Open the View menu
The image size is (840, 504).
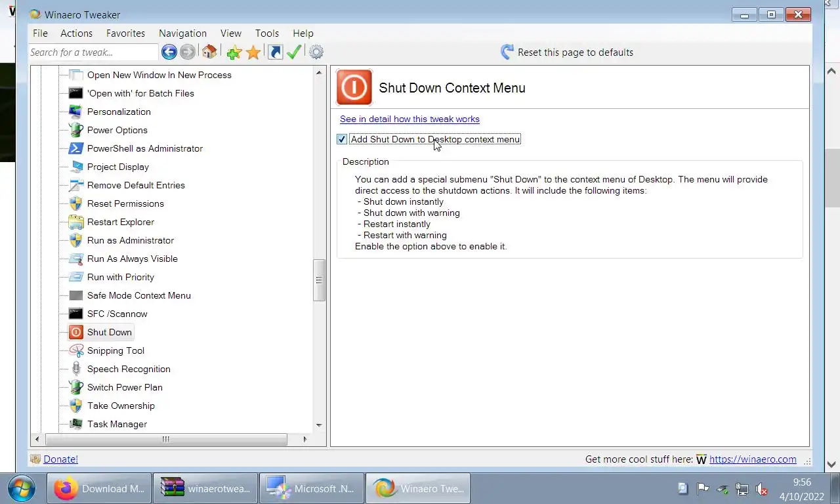pos(231,33)
